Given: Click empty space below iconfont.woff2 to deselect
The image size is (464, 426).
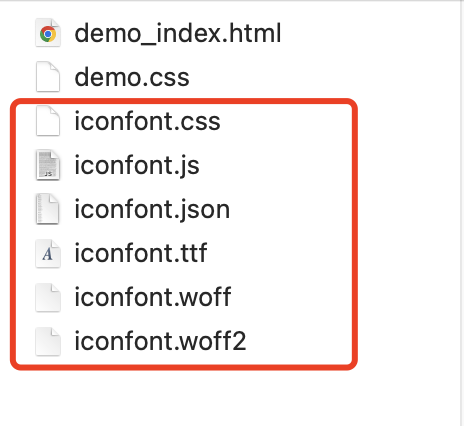Looking at the screenshot, I should [200, 397].
